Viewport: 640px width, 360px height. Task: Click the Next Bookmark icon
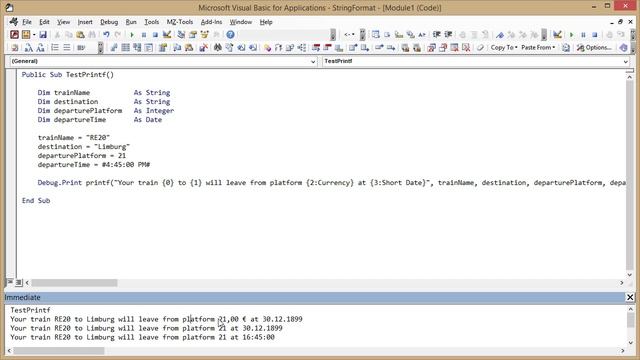click(511, 35)
